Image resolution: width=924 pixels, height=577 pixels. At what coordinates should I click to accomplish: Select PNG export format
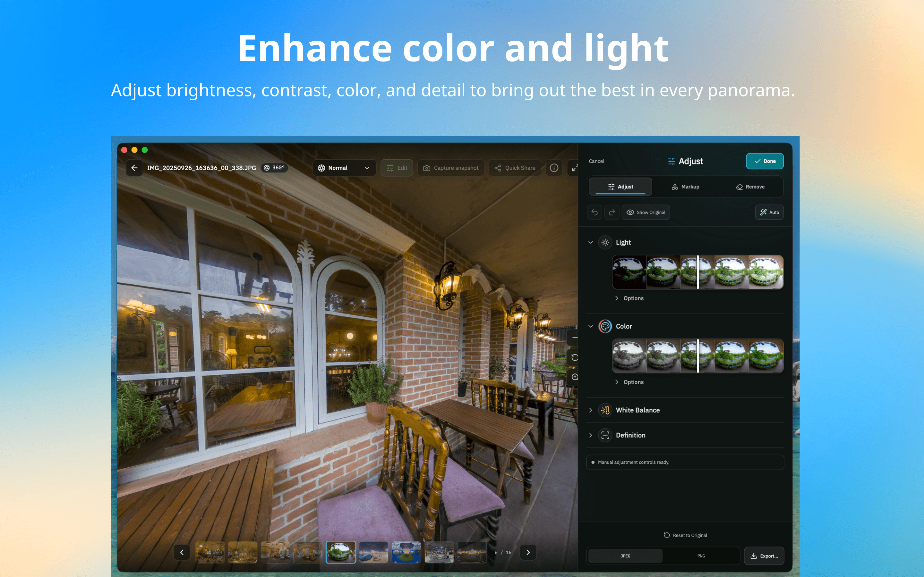(701, 556)
